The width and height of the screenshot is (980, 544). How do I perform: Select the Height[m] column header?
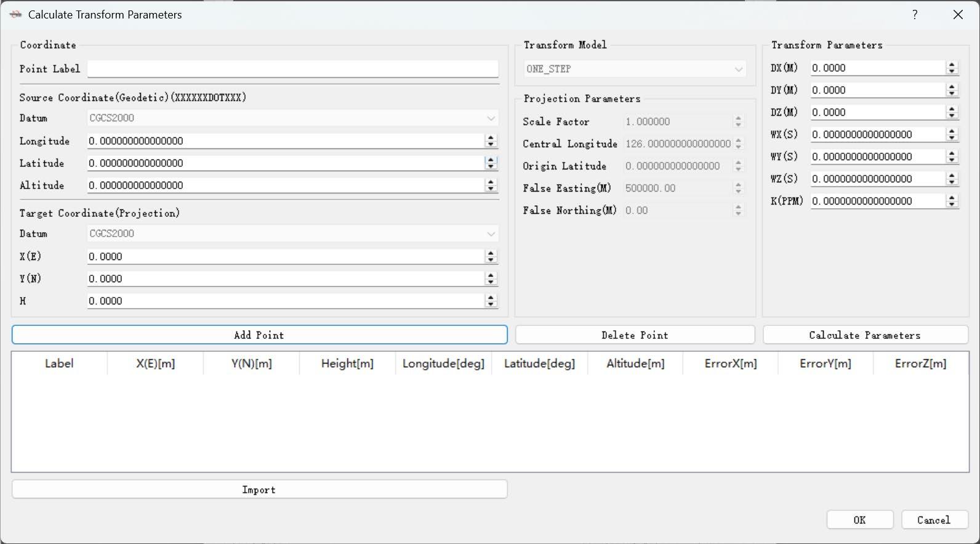pos(348,363)
